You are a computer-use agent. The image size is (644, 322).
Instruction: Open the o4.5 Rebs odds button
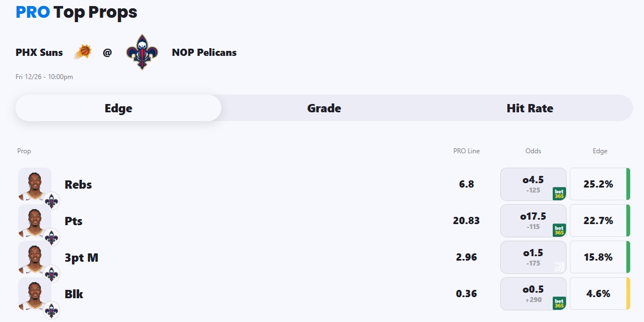pos(533,184)
